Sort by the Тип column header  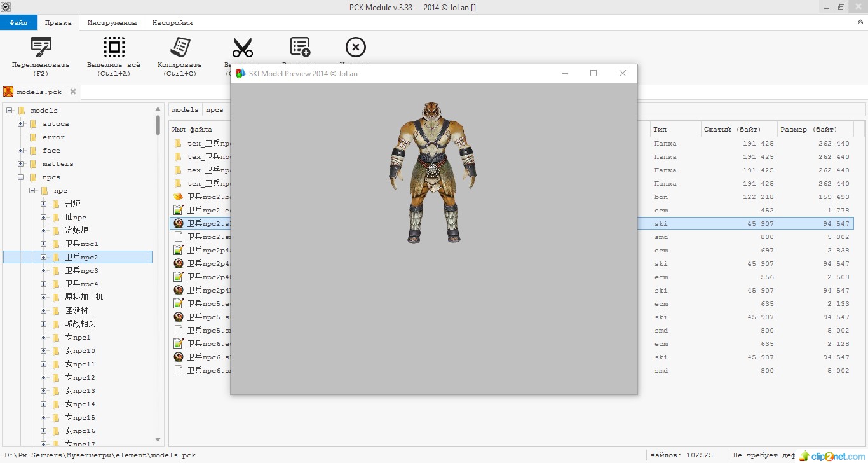tap(675, 130)
